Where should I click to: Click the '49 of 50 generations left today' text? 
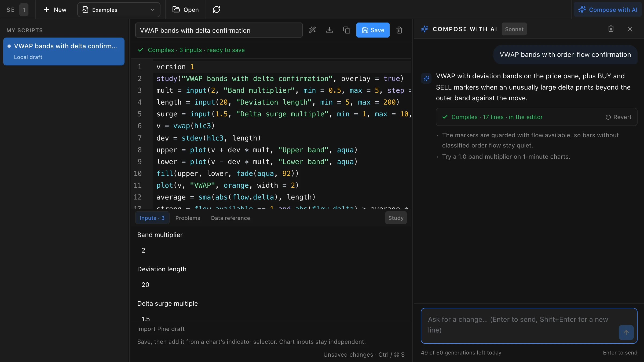point(461,353)
